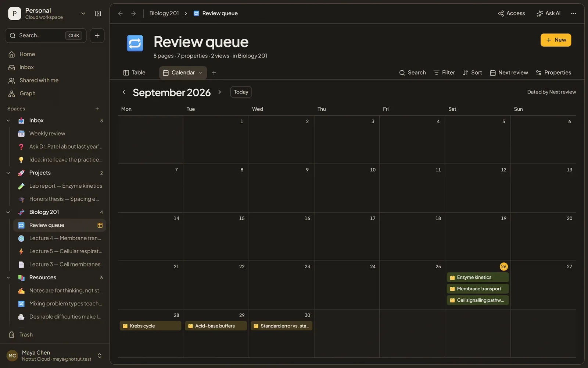Switch to the Table view tab
Image resolution: width=588 pixels, height=368 pixels.
135,72
